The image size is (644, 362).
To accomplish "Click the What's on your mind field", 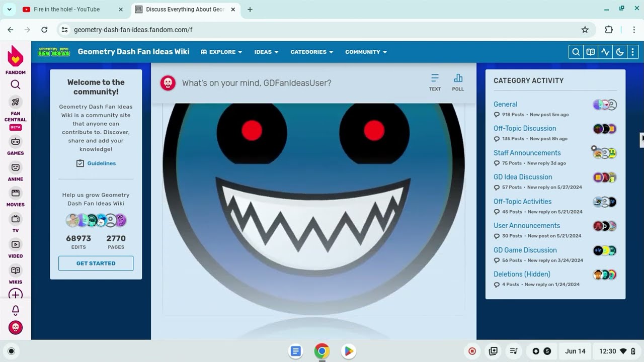I will coord(257,83).
